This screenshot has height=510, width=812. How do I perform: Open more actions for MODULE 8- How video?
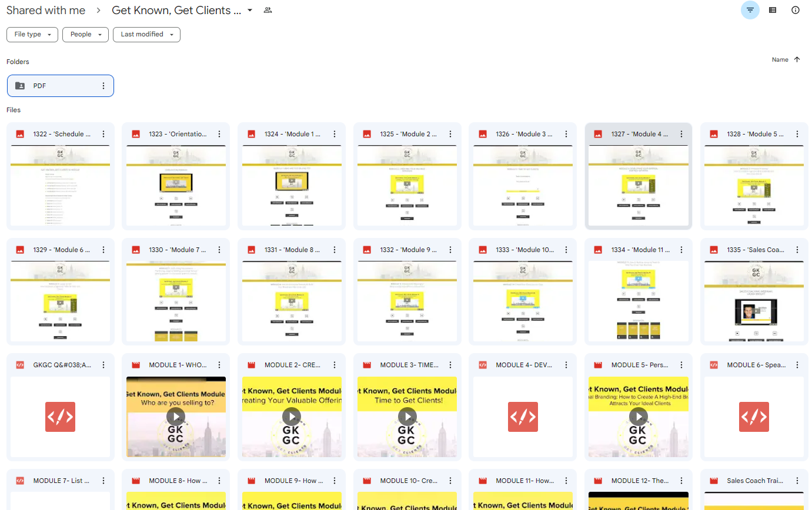[219, 481]
